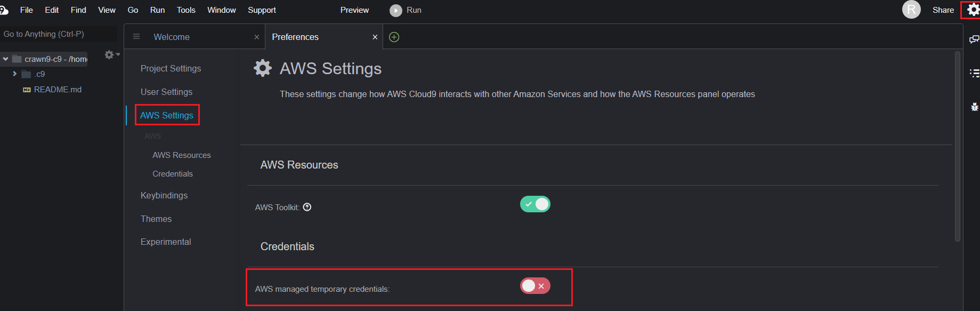Click the README.md file icon
980x311 pixels.
(x=27, y=90)
